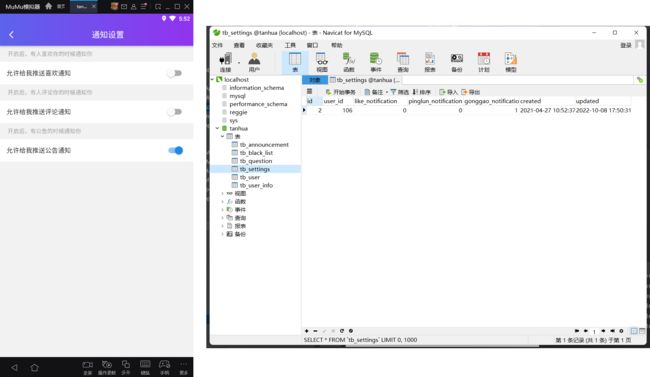This screenshot has height=377, width=650.
Task: Click the delete record minus icon
Action: click(315, 331)
